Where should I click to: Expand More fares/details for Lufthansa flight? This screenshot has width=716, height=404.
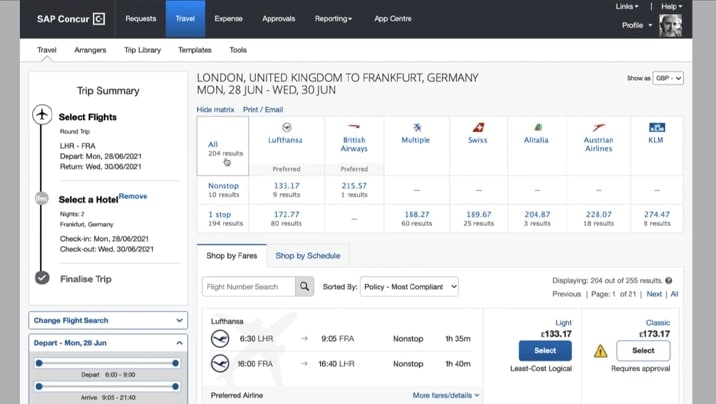pos(446,395)
